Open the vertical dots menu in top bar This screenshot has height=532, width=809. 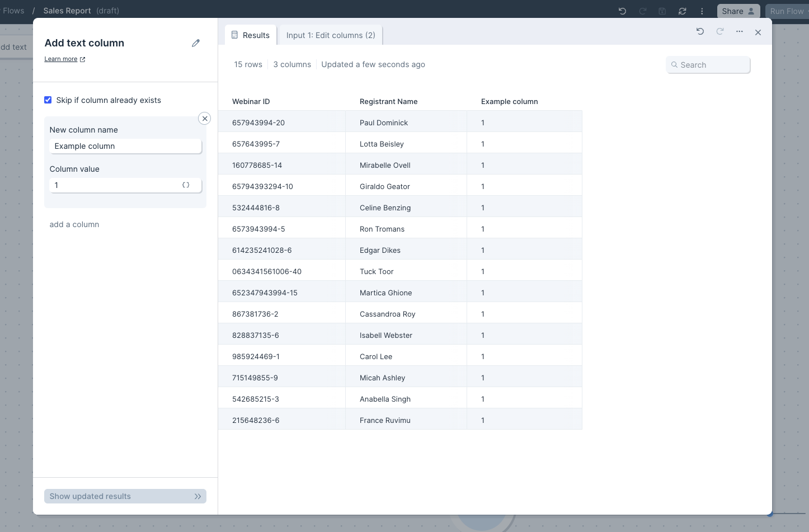[702, 11]
